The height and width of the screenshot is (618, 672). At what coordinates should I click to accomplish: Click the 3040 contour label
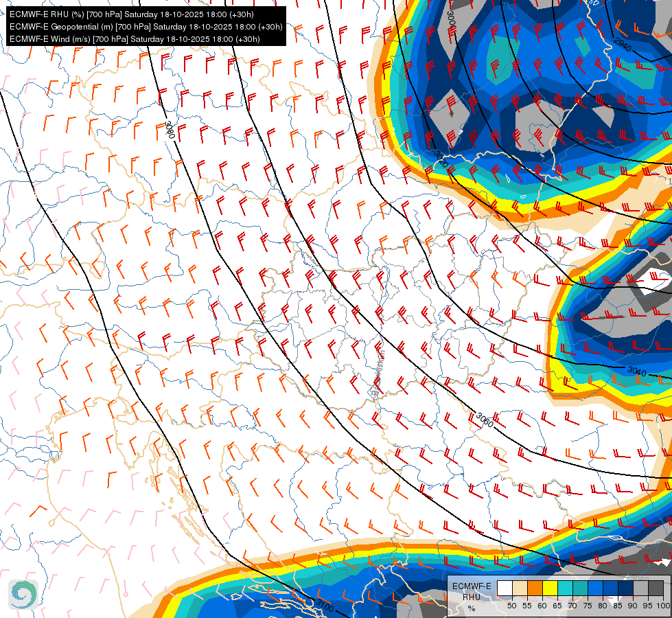point(637,371)
